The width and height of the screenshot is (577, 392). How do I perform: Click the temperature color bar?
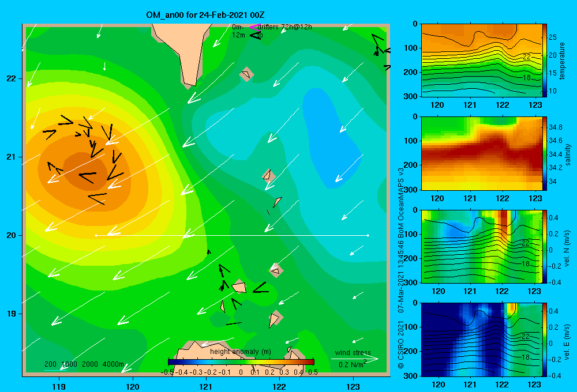545,61
